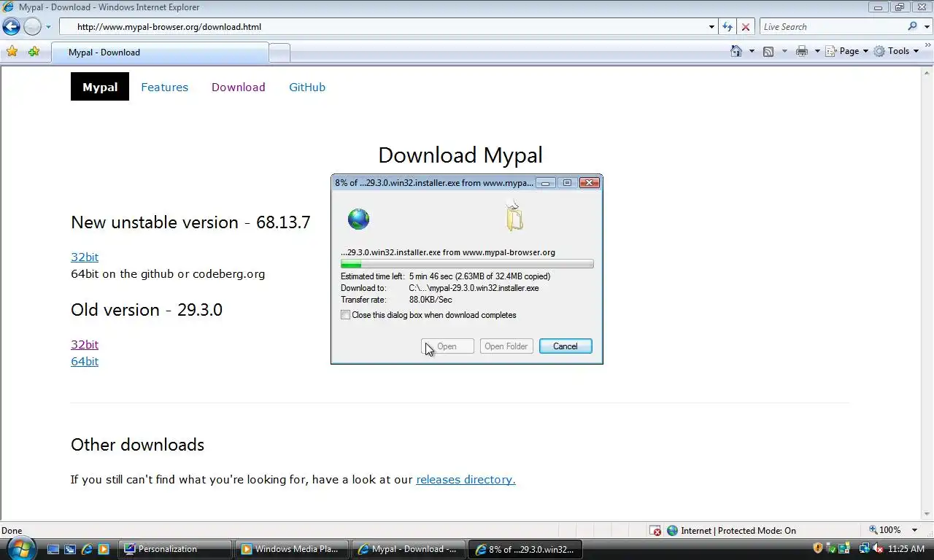Click Internet Protected Mode zone indicator

(x=731, y=531)
